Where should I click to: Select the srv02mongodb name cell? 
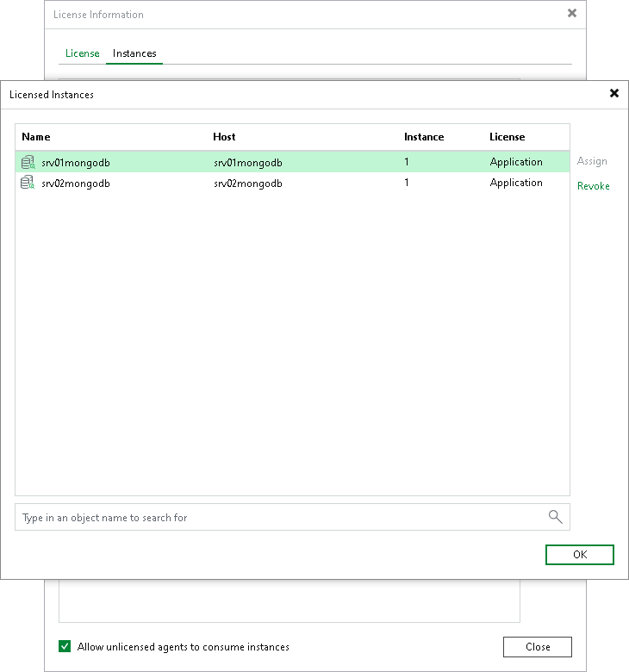(x=76, y=184)
